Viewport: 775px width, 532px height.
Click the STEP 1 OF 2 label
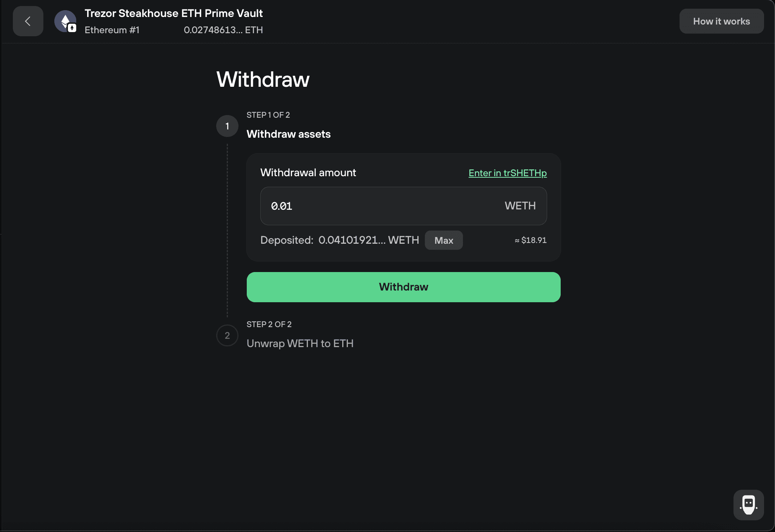pos(268,115)
